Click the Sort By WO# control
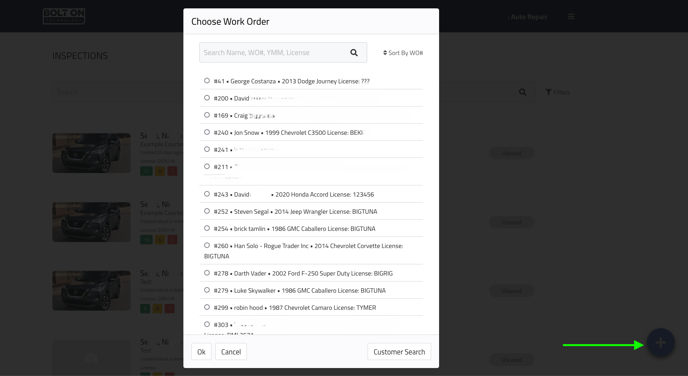This screenshot has width=688, height=376. coord(403,53)
